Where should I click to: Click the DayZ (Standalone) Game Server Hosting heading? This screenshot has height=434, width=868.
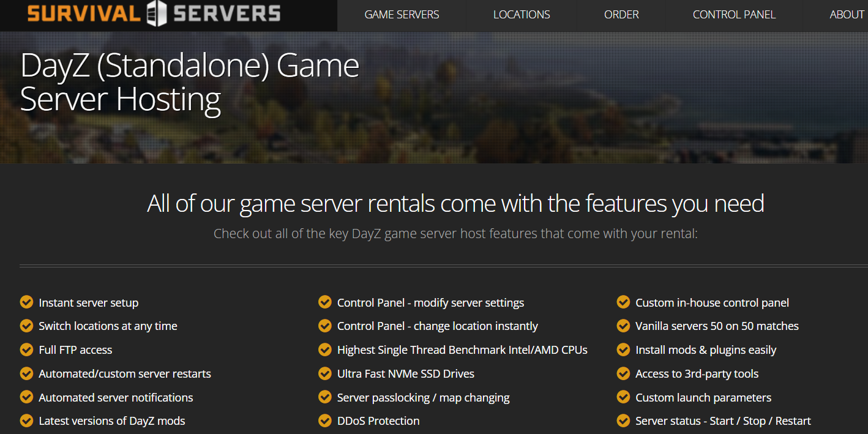click(x=190, y=83)
